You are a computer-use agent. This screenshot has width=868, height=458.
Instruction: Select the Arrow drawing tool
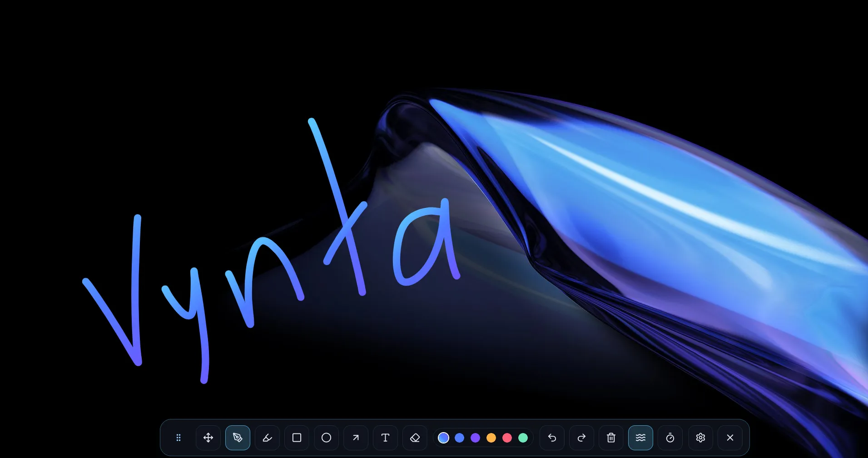[x=356, y=438]
